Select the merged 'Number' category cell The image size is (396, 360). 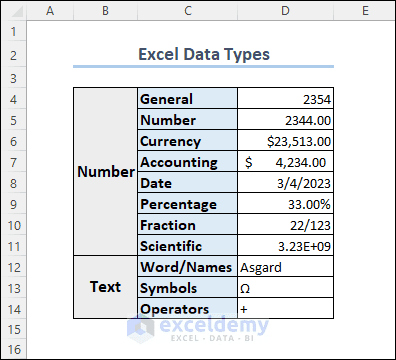tap(105, 172)
